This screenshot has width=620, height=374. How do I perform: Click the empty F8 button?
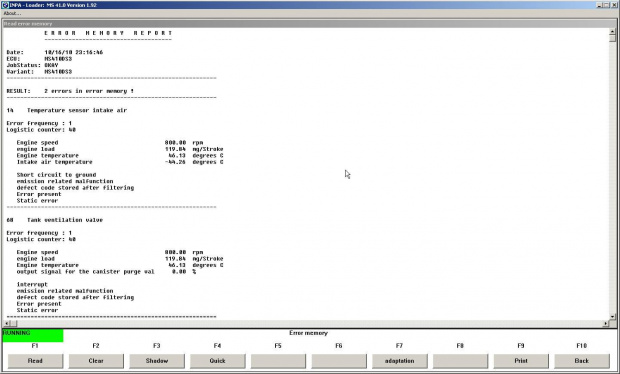[460, 361]
